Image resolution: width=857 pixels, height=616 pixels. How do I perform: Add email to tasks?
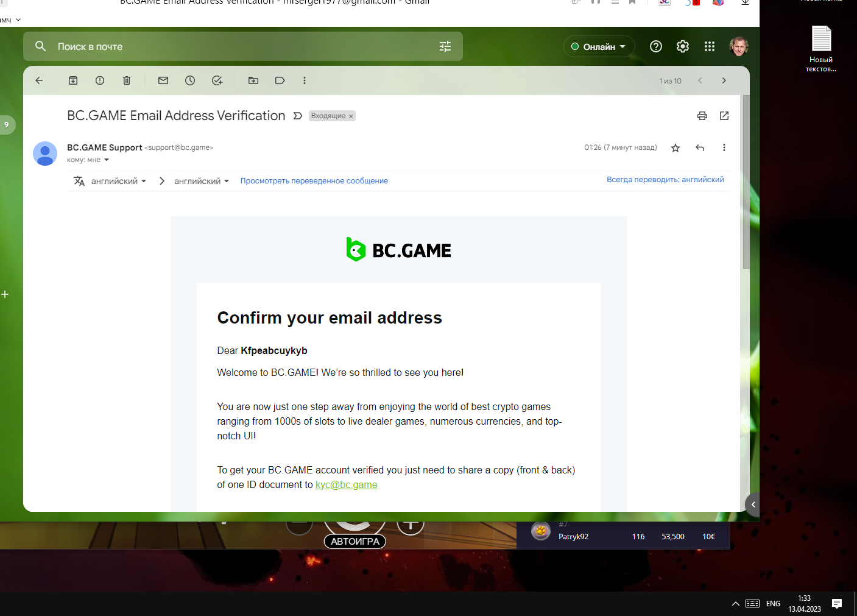(217, 80)
